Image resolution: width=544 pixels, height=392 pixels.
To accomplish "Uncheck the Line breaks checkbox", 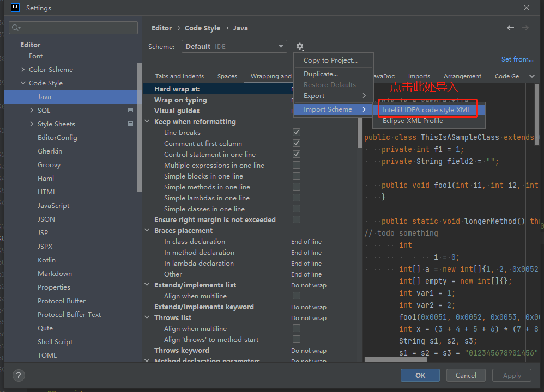I will pos(297,132).
